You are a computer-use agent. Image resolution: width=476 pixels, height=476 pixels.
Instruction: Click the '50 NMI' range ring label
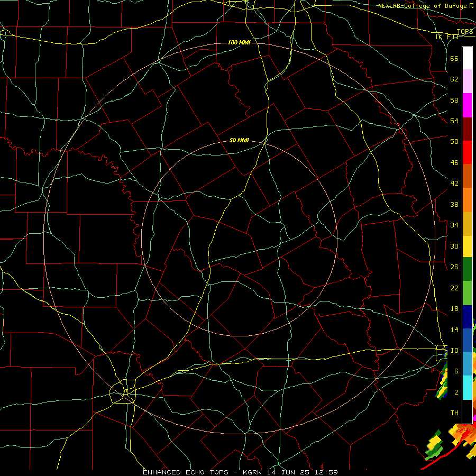coord(239,140)
